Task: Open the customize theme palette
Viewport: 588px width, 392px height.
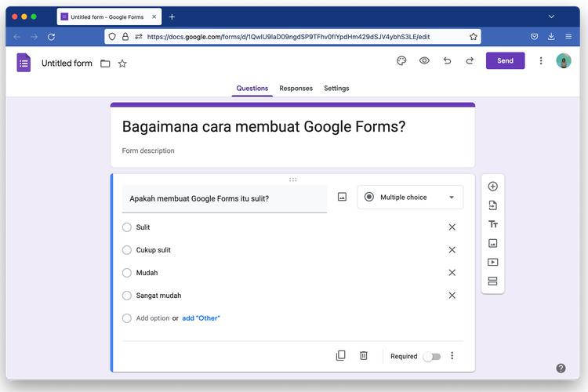Action: [401, 61]
